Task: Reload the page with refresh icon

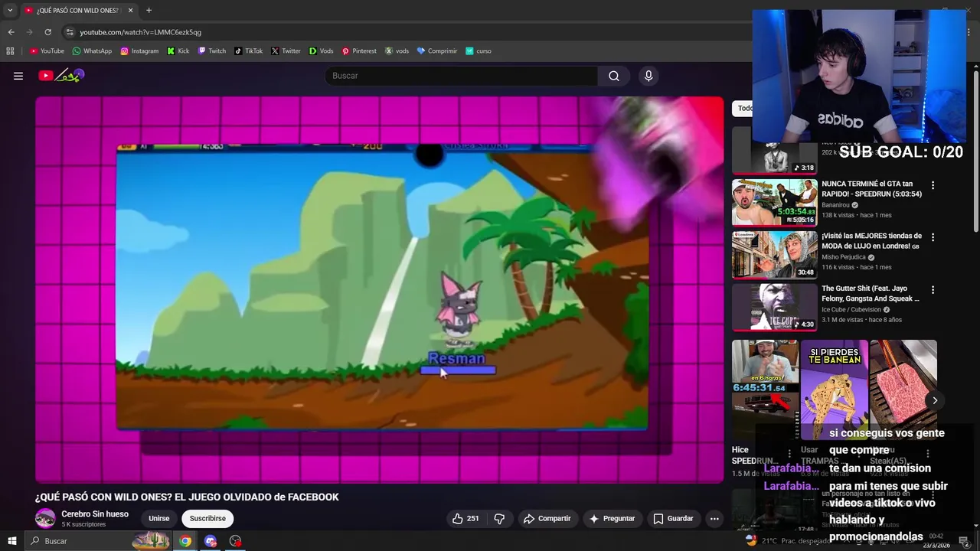Action: 47,32
